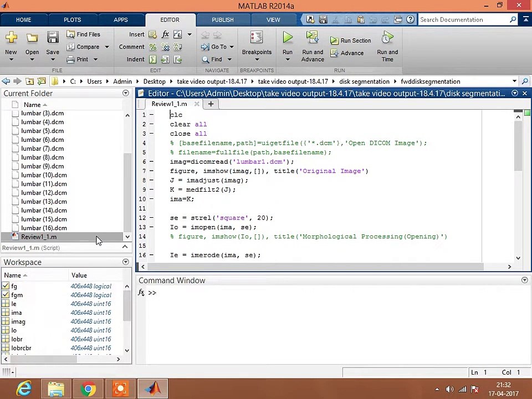This screenshot has height=399, width=532.
Task: Open the Print dropdown arrow
Action: pos(95,60)
